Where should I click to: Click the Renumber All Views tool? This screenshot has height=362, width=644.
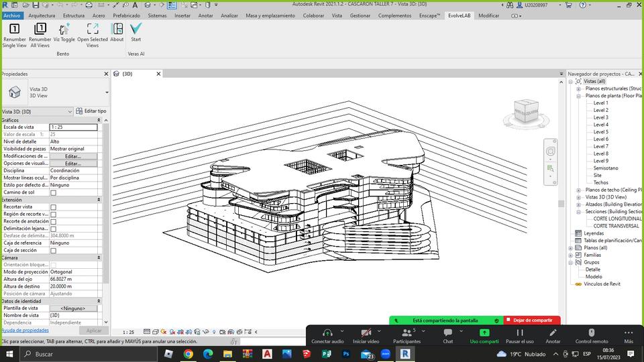[40, 36]
